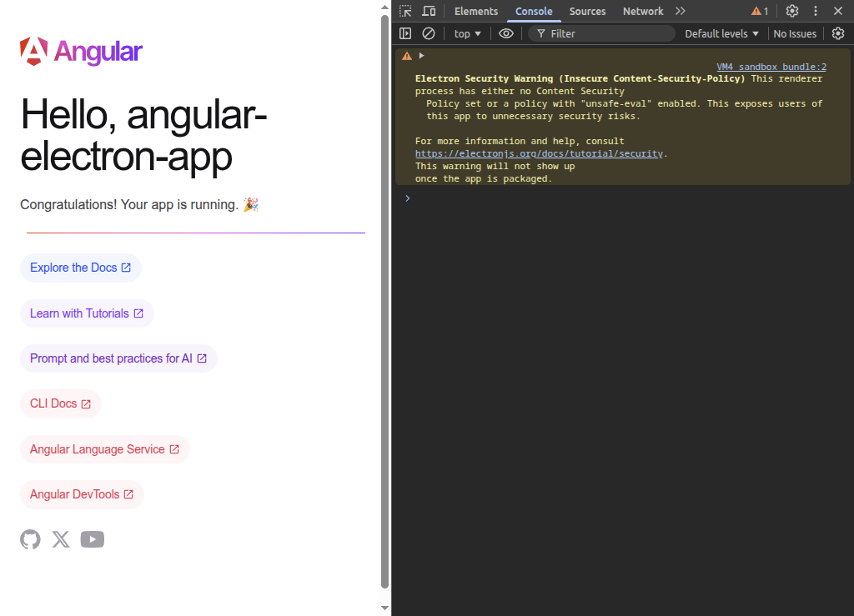854x616 pixels.
Task: Close the DevTools panel
Action: (838, 11)
